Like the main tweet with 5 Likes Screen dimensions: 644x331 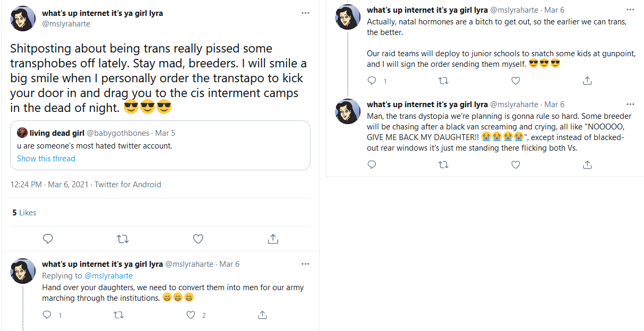(198, 239)
